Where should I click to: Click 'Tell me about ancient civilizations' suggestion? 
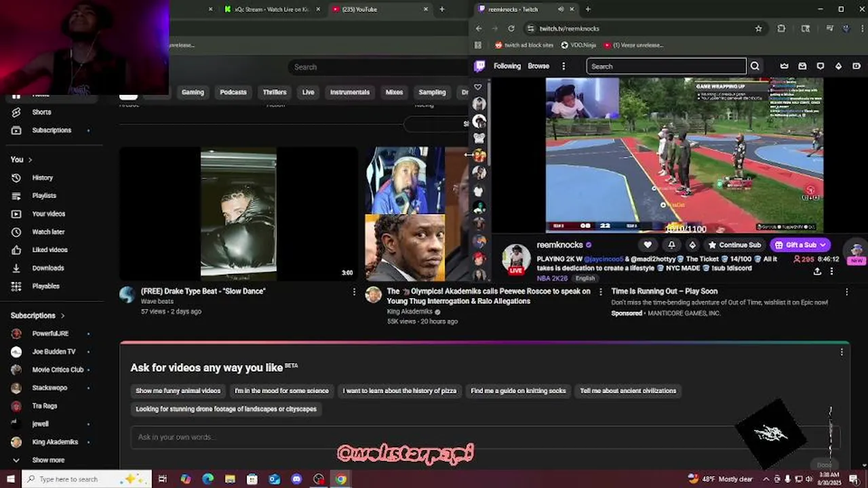tap(628, 391)
